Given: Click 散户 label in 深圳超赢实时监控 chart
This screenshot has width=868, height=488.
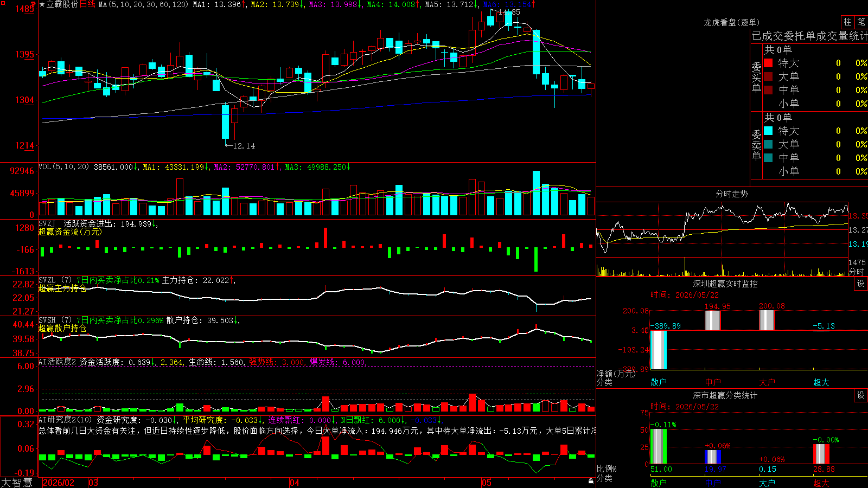Looking at the screenshot, I should click(659, 382).
